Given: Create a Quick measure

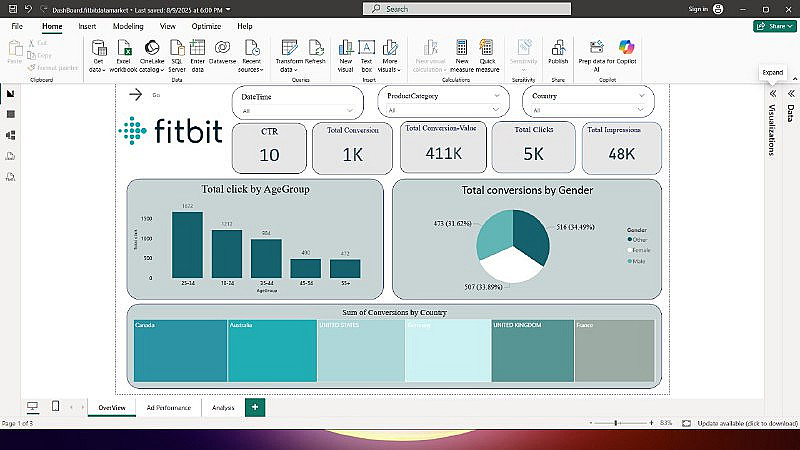Looking at the screenshot, I should pos(487,56).
